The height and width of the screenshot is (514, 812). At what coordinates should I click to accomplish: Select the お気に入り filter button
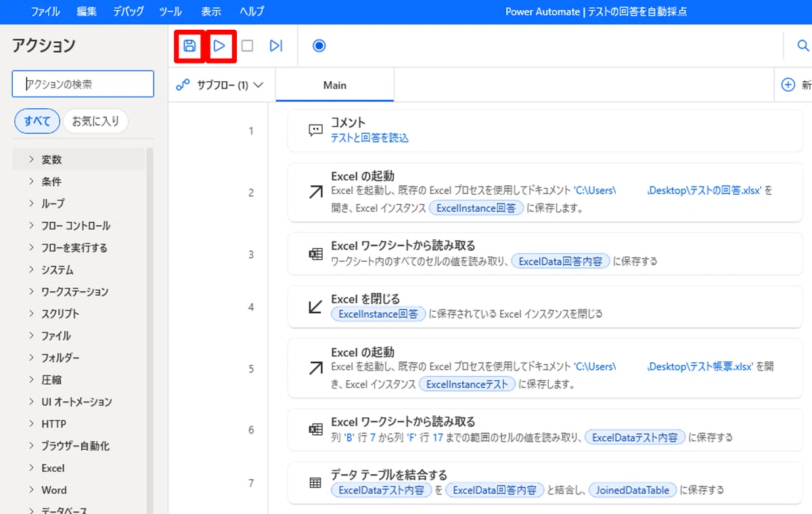click(x=95, y=121)
